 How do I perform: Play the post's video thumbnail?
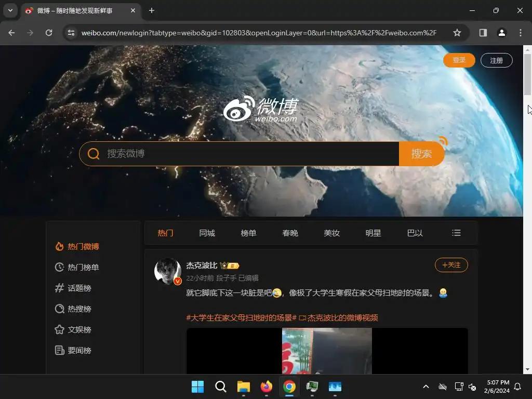(327, 351)
